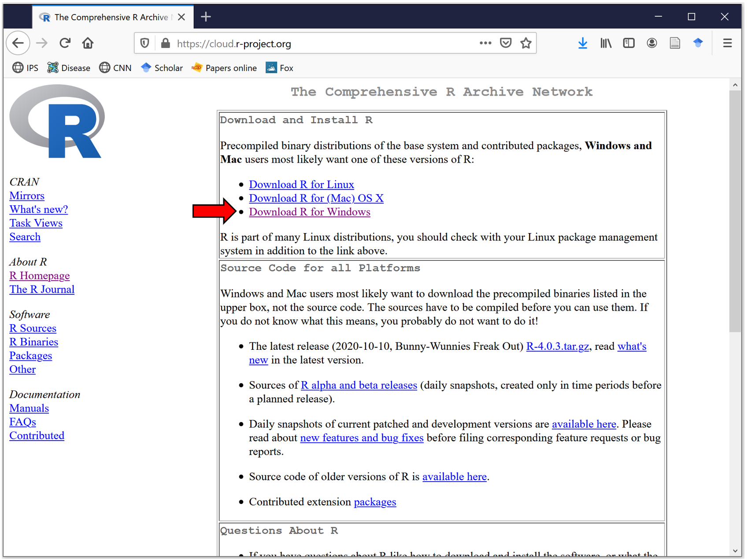
Task: Open the Contributed documentation link
Action: click(x=37, y=436)
